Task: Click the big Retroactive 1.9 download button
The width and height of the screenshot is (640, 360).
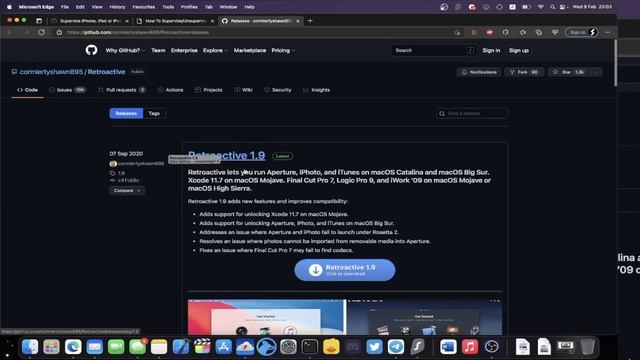Action: [x=345, y=270]
